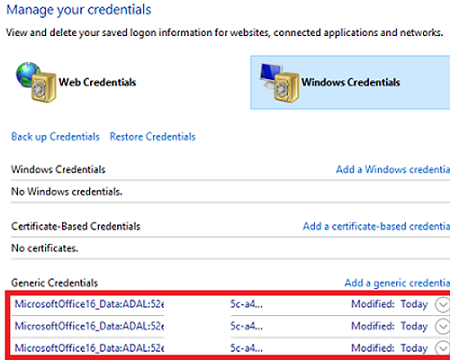The width and height of the screenshot is (450, 360).
Task: Click Modified: Today in second credential row
Action: point(389,326)
